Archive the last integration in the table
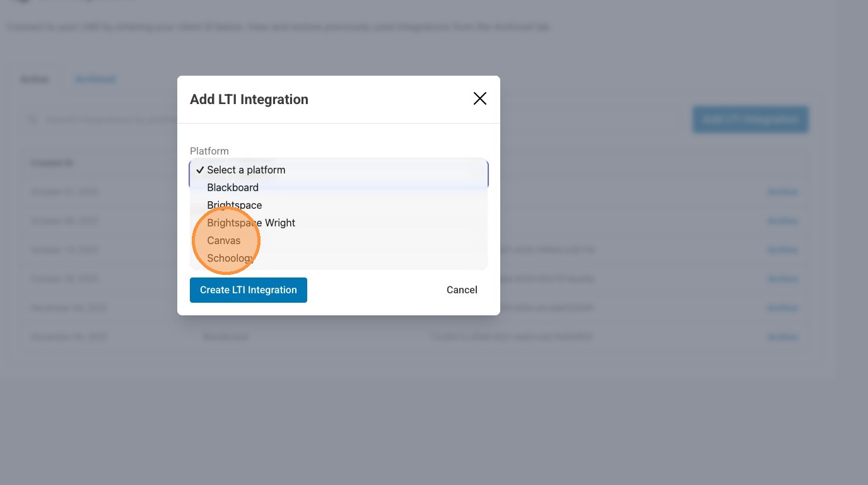Viewport: 868px width, 485px height. (x=782, y=337)
